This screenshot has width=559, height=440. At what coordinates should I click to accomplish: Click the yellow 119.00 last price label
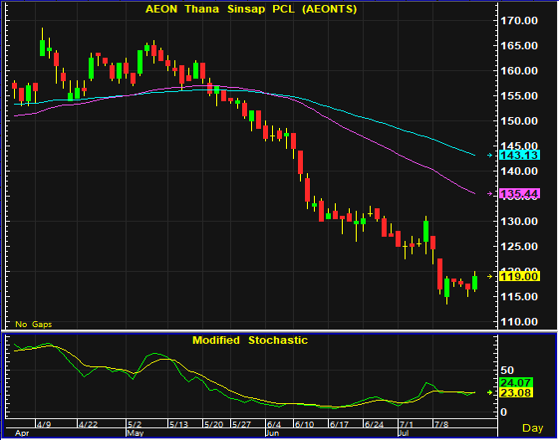pos(519,276)
